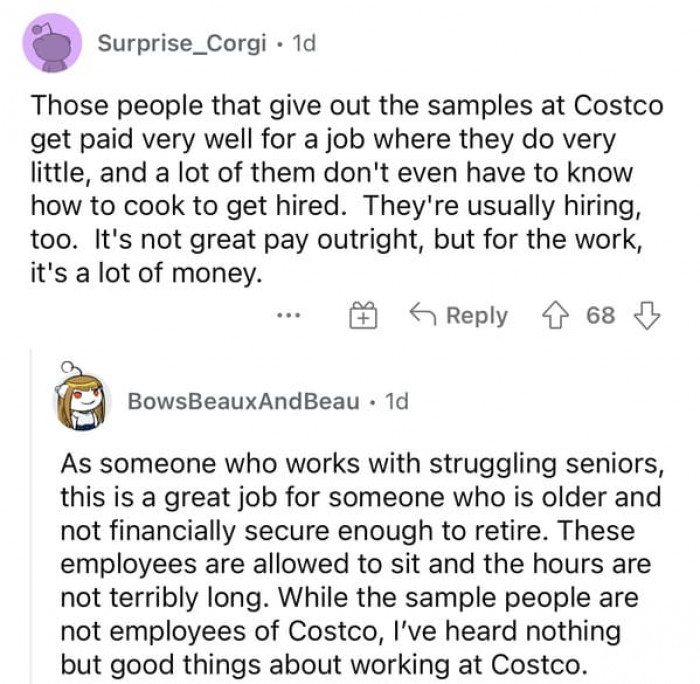Click the Surprise_Corgi purple avatar
700x684 pixels.
(52, 44)
